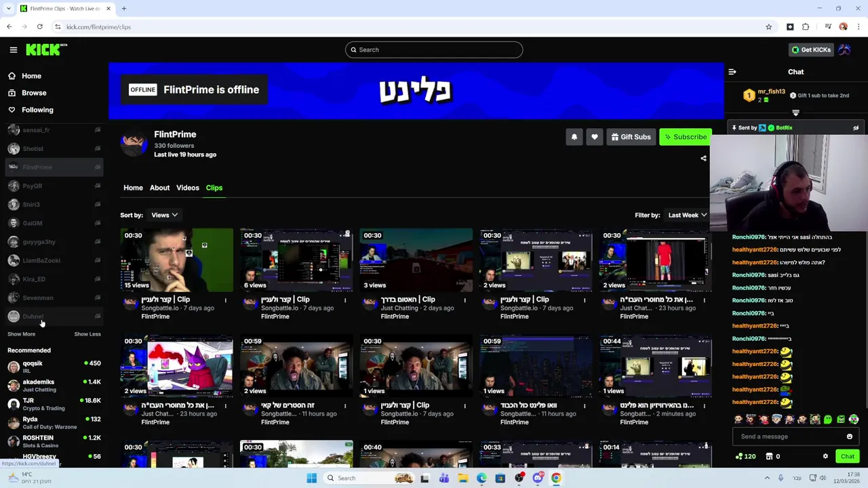Image resolution: width=868 pixels, height=488 pixels.
Task: Open the Last Week filter dropdown
Action: click(687, 215)
